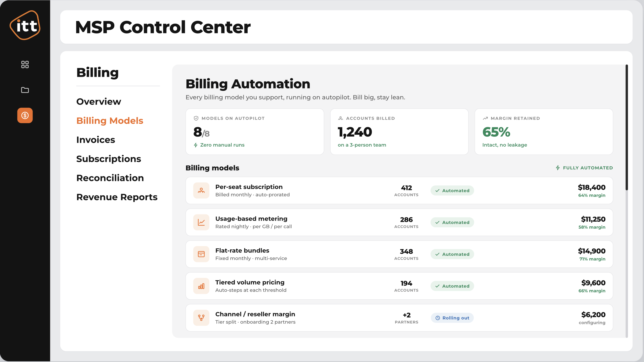Click the Flat-rate bundles card icon

201,254
